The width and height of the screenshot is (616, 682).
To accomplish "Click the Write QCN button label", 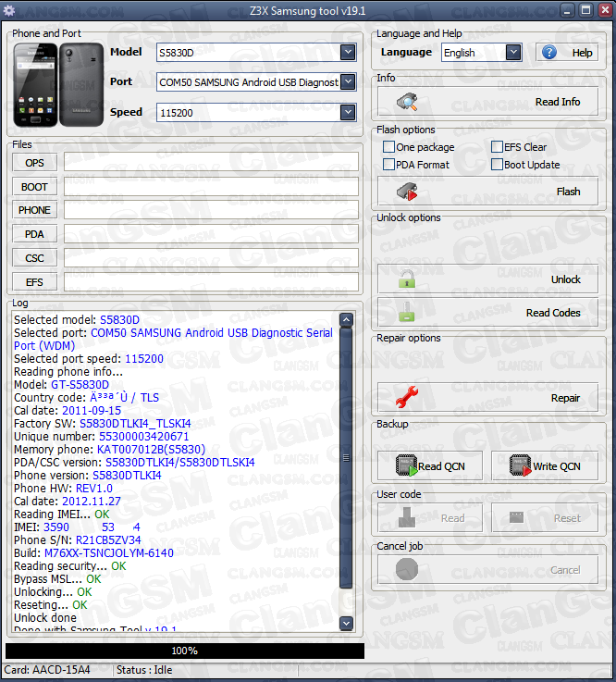I will (x=557, y=466).
